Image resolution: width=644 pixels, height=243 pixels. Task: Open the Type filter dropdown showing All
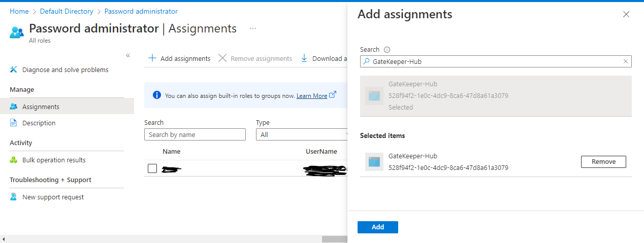pyautogui.click(x=302, y=134)
